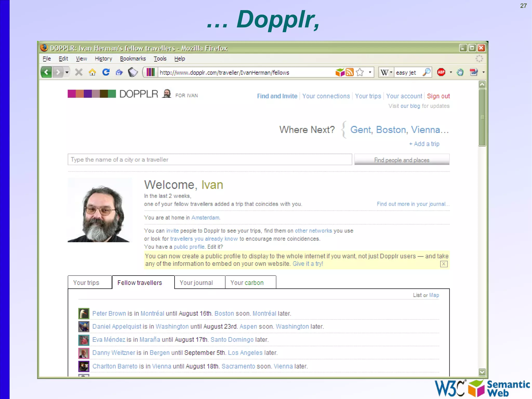
Task: Run search with the magnifier icon
Action: coord(427,72)
